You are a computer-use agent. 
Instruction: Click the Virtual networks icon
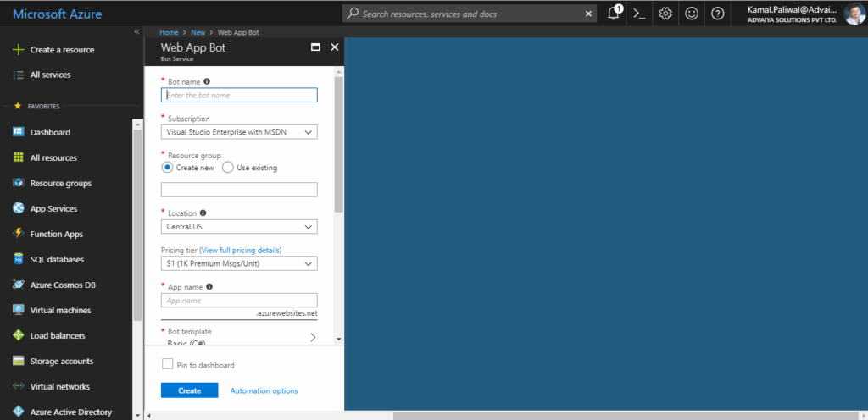(x=19, y=386)
